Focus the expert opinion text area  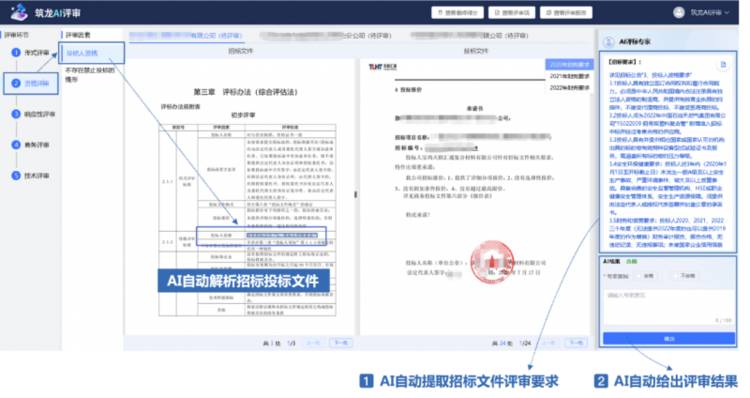[668, 308]
